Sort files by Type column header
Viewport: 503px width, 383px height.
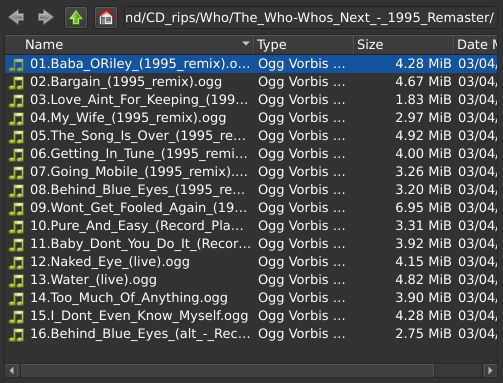[x=304, y=45]
